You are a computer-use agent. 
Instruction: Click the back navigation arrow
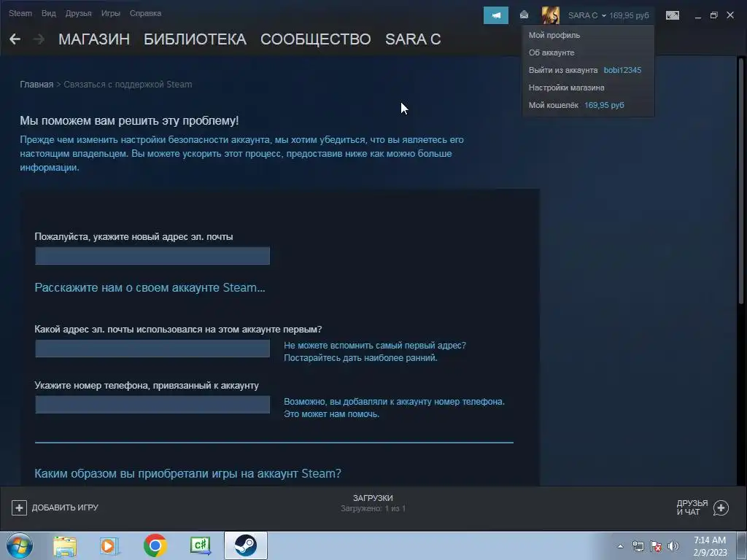point(15,39)
